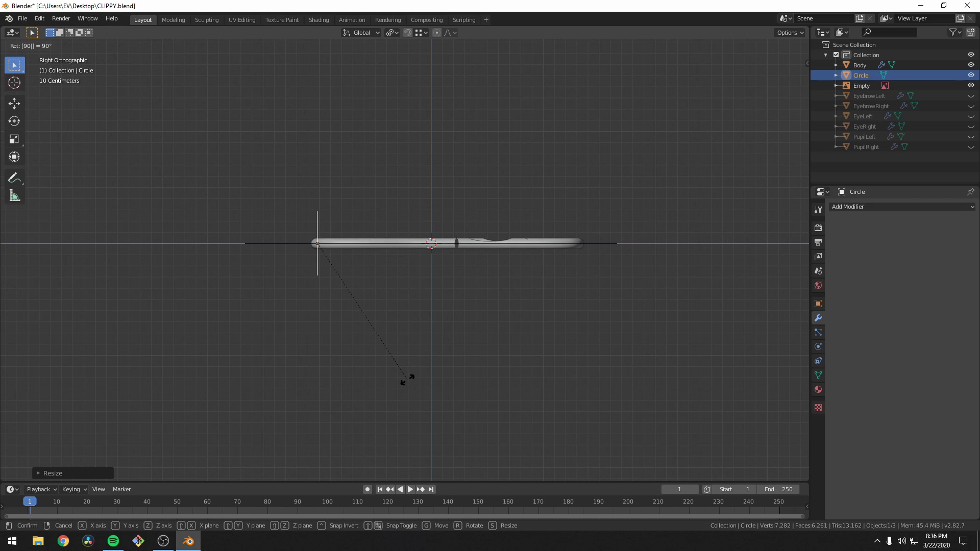The width and height of the screenshot is (980, 551).
Task: Select the Scale tool
Action: click(x=14, y=139)
